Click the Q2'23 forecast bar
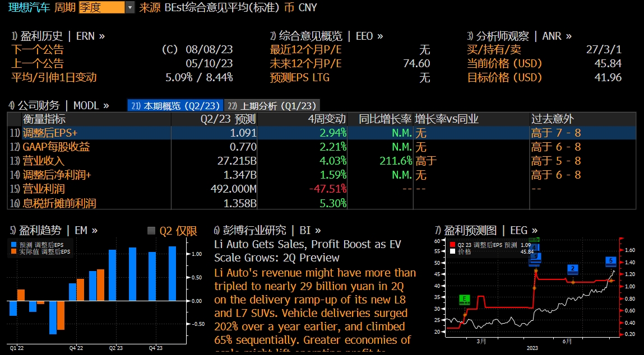This screenshot has width=644, height=355. [112, 275]
